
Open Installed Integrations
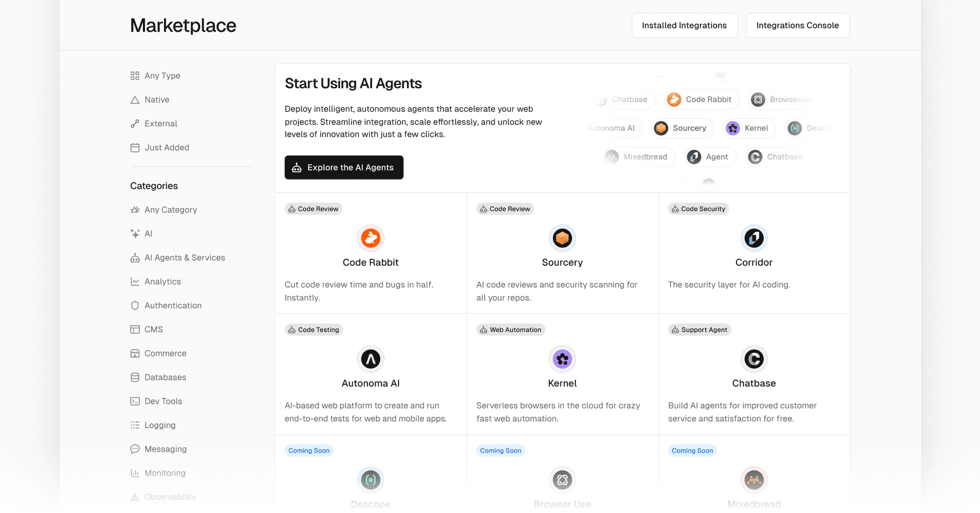click(x=684, y=25)
